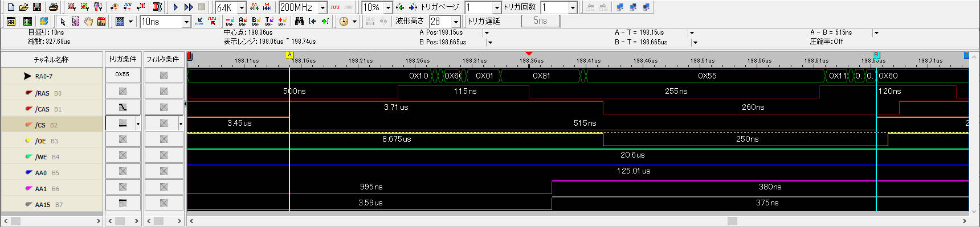Click the previous edge arrow icon
Screen dimensions: 980x227
[312, 21]
